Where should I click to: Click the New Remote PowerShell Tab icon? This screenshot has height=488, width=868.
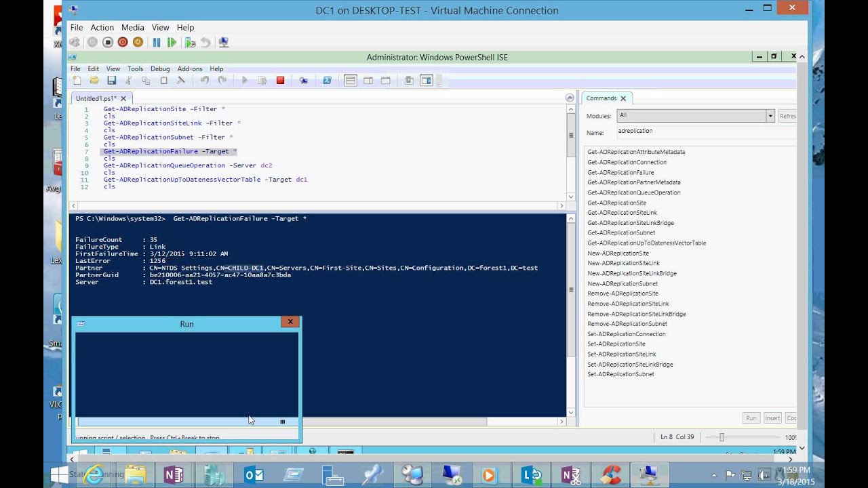click(304, 81)
